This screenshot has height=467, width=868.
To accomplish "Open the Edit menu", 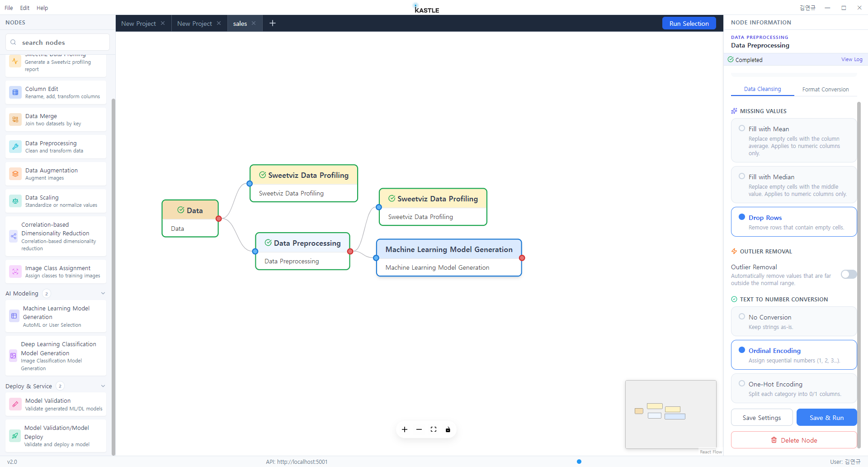I will click(25, 8).
